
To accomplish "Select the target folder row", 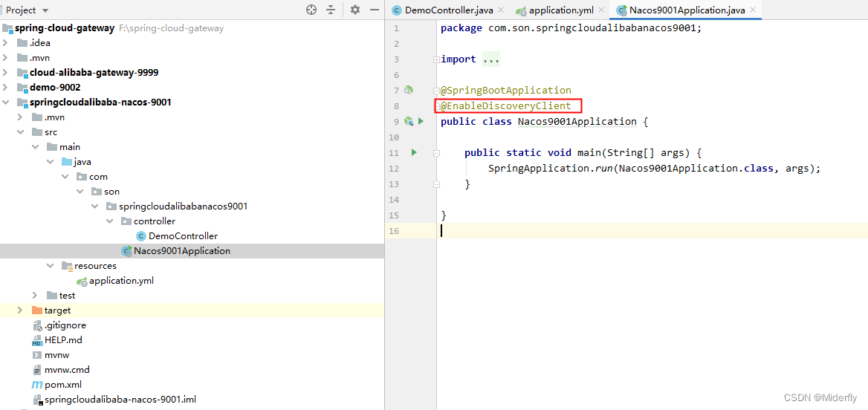I will click(192, 310).
